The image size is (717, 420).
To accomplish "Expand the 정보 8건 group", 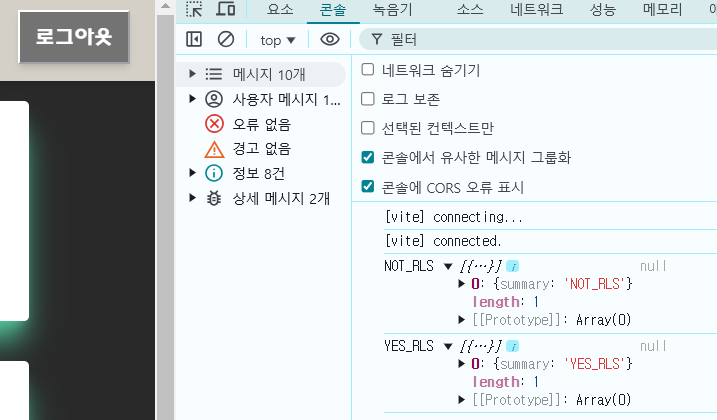I will point(193,172).
